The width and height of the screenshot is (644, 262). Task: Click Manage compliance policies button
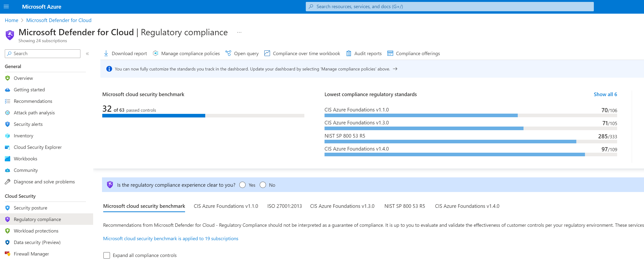pyautogui.click(x=186, y=53)
